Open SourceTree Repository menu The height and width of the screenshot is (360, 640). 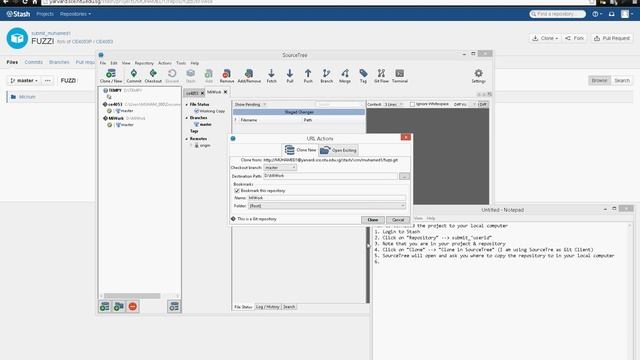click(x=144, y=63)
